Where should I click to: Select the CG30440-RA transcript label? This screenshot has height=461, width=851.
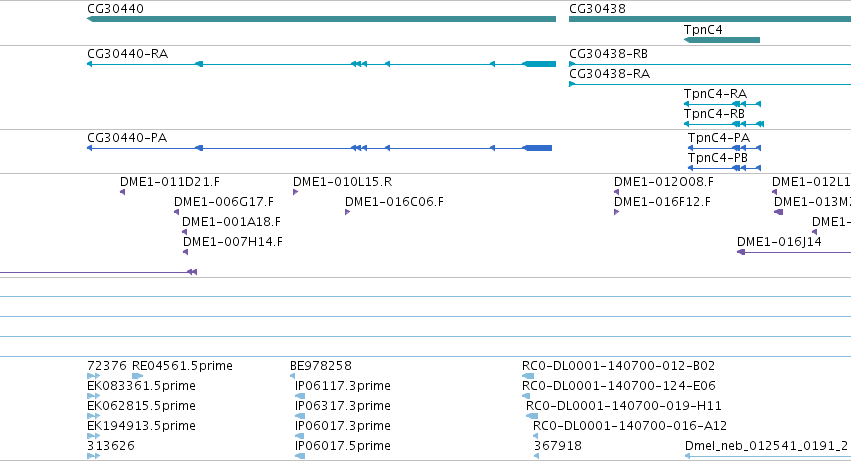pyautogui.click(x=128, y=54)
